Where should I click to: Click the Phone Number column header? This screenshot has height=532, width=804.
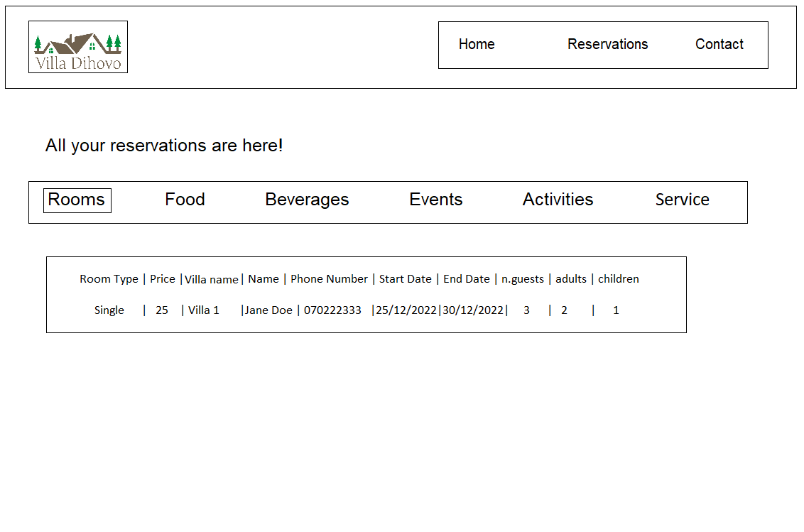pos(329,279)
